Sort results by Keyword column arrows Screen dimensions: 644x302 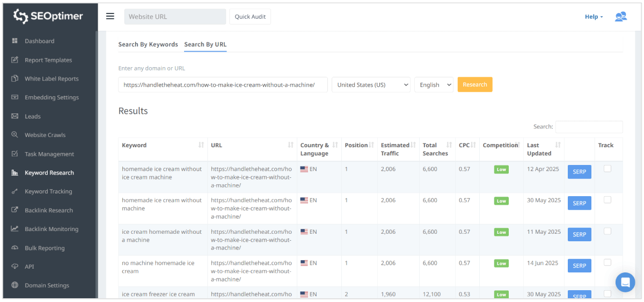(201, 145)
